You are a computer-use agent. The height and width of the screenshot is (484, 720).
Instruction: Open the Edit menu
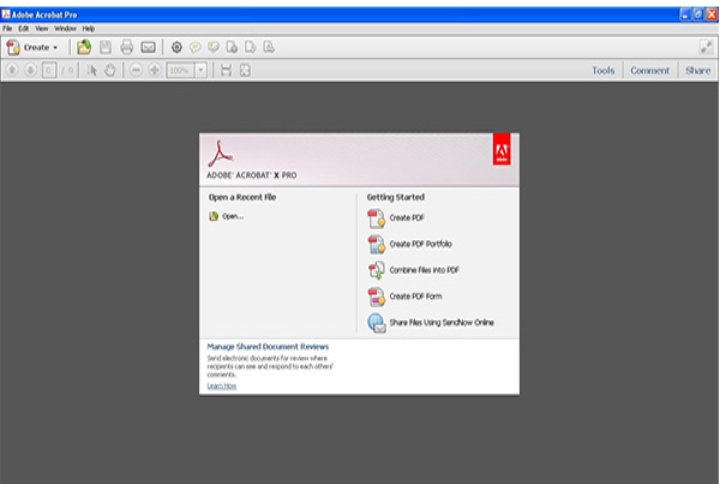coord(23,28)
